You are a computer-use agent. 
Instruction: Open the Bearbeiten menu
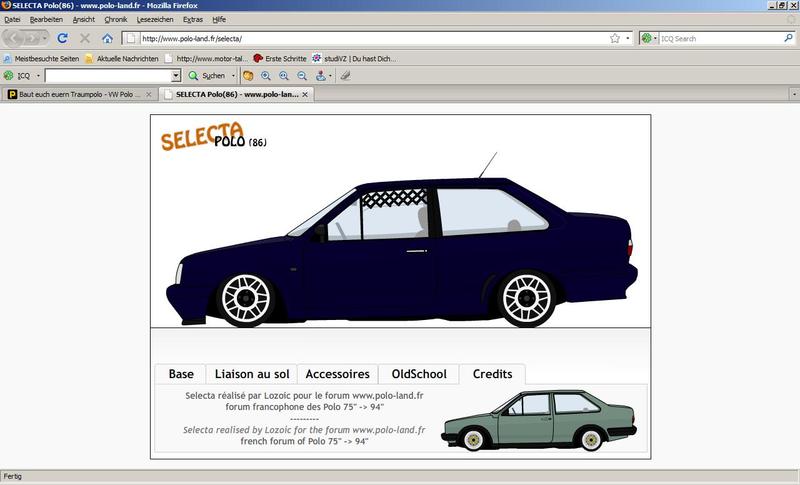[46, 19]
